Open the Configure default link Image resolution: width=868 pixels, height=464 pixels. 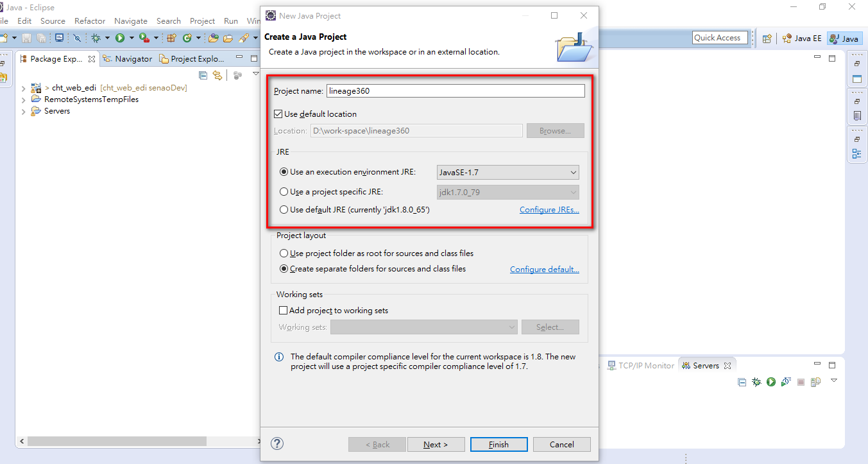coord(545,270)
